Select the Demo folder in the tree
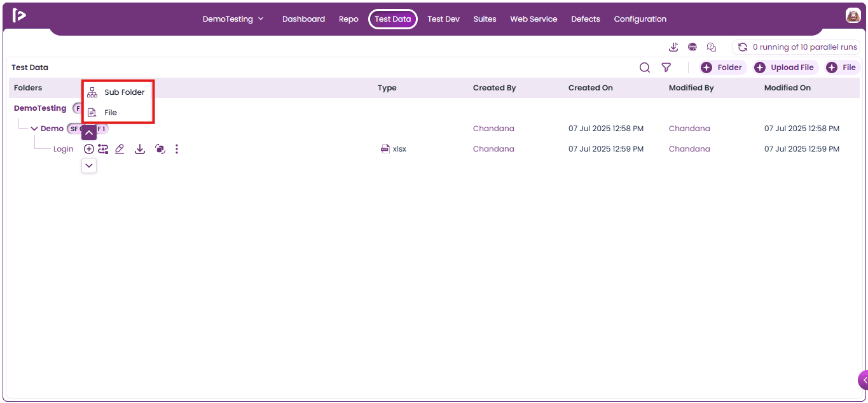Viewport: 868px width, 403px height. coord(52,129)
